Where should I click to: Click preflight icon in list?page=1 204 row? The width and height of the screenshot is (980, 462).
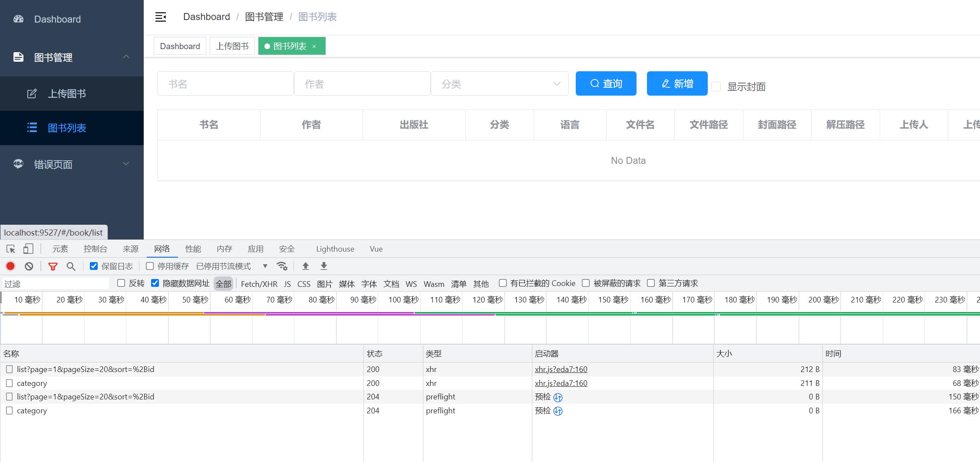558,397
